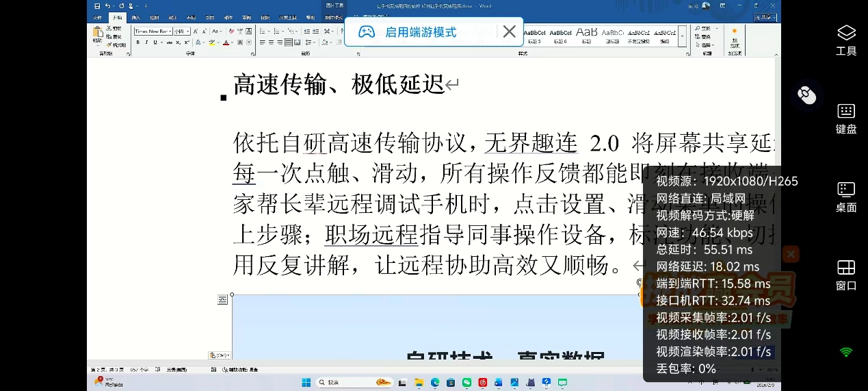Click 替换 Replace in the editing group
The height and width of the screenshot is (391, 868).
(x=703, y=36)
